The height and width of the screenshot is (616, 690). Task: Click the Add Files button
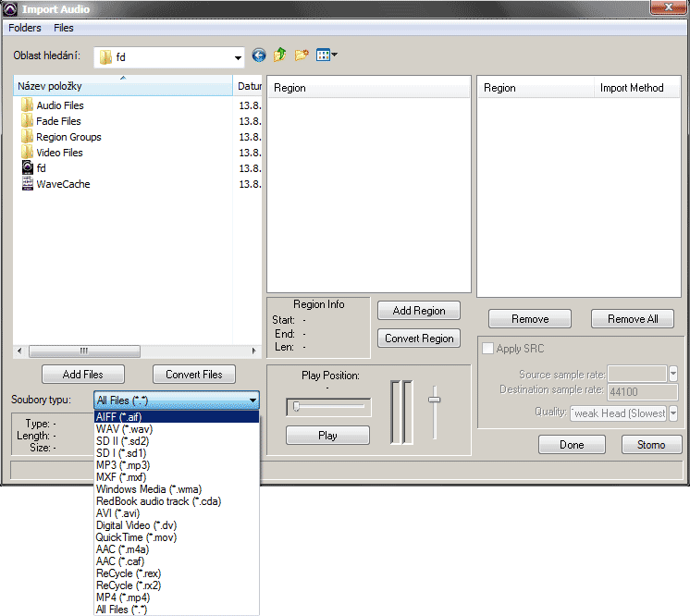82,375
